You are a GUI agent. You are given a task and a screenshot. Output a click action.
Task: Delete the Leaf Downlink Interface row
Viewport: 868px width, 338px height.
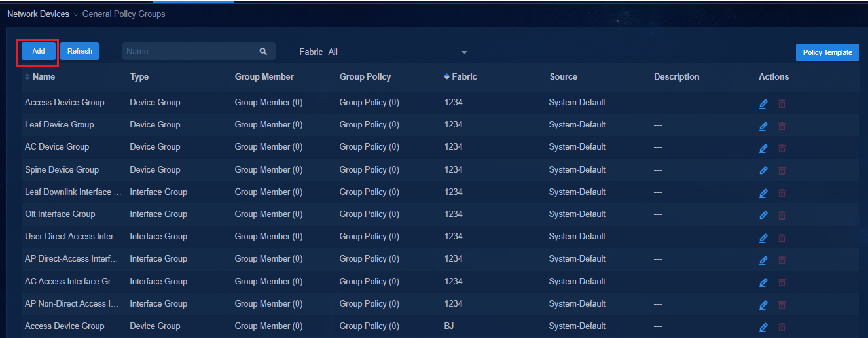pyautogui.click(x=782, y=194)
